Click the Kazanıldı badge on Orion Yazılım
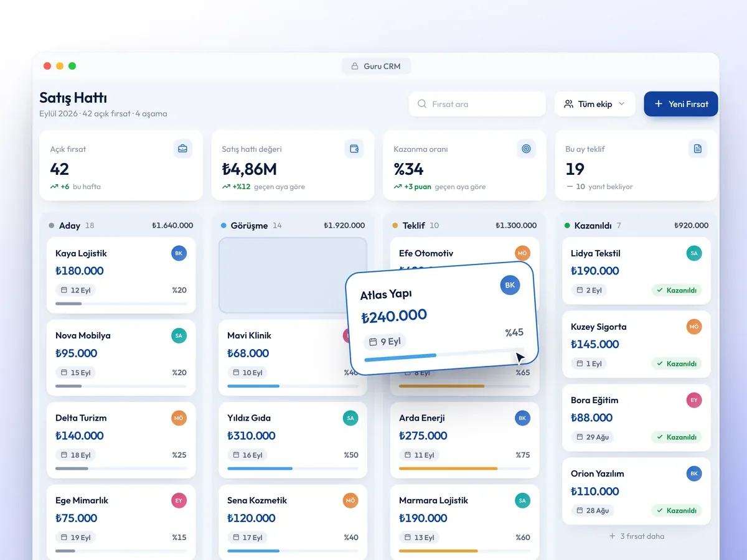This screenshot has width=747, height=560. [x=677, y=510]
